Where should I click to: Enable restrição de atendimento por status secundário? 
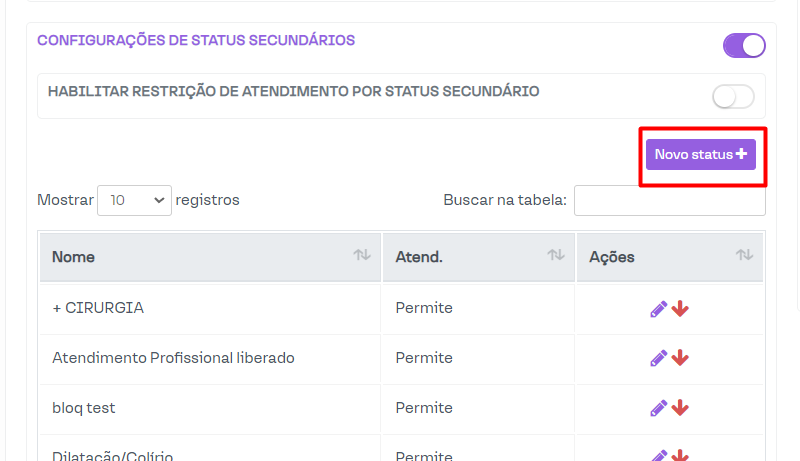pyautogui.click(x=733, y=96)
